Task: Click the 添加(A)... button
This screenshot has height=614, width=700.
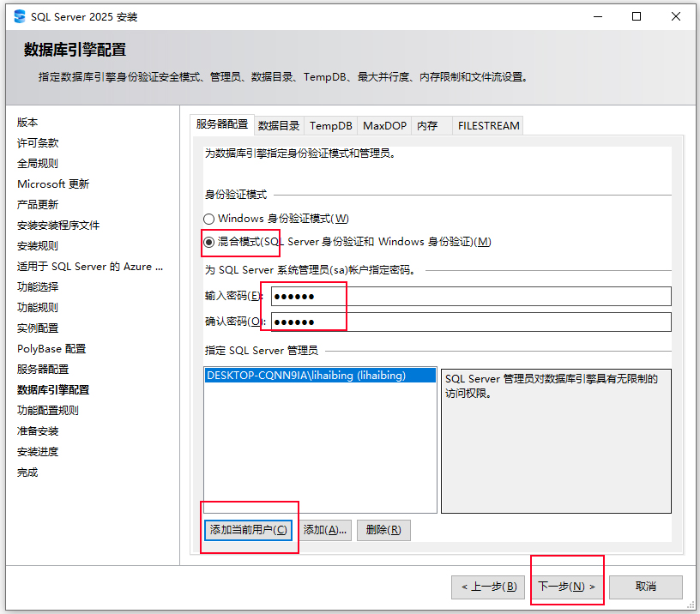Action: 325,530
